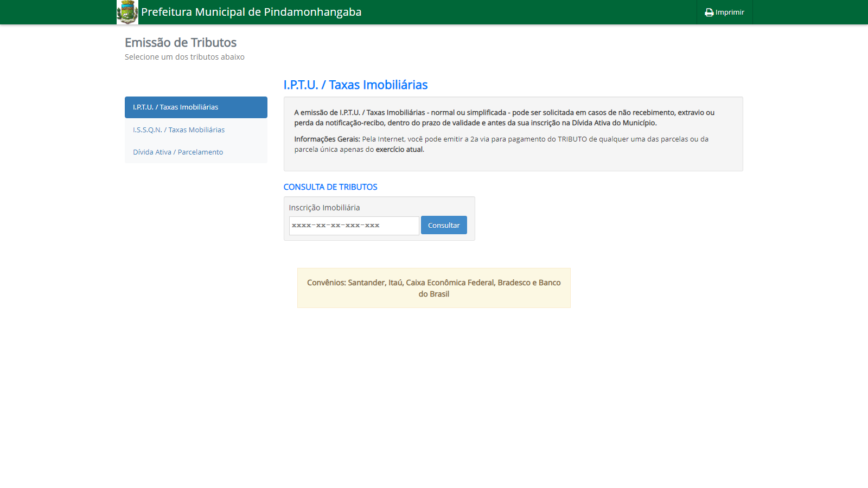Click the large blue I.P.T.U. page heading
The image size is (868, 488).
[355, 85]
